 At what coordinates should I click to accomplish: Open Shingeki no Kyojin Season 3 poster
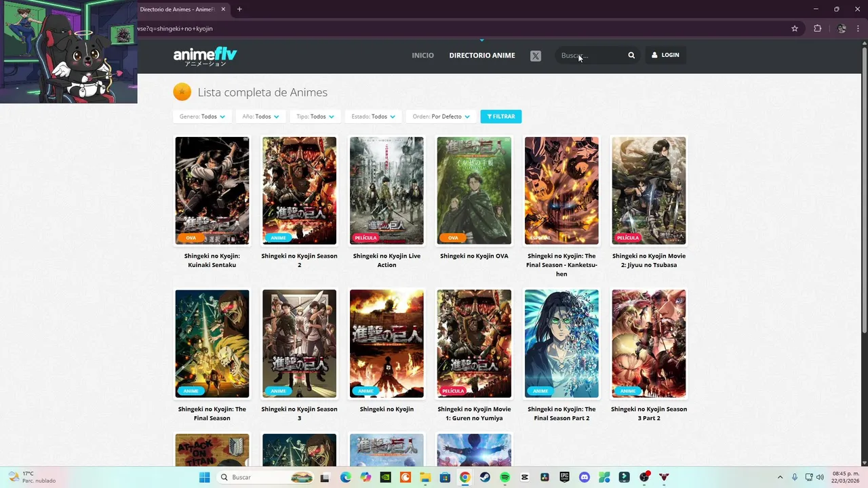pyautogui.click(x=299, y=344)
